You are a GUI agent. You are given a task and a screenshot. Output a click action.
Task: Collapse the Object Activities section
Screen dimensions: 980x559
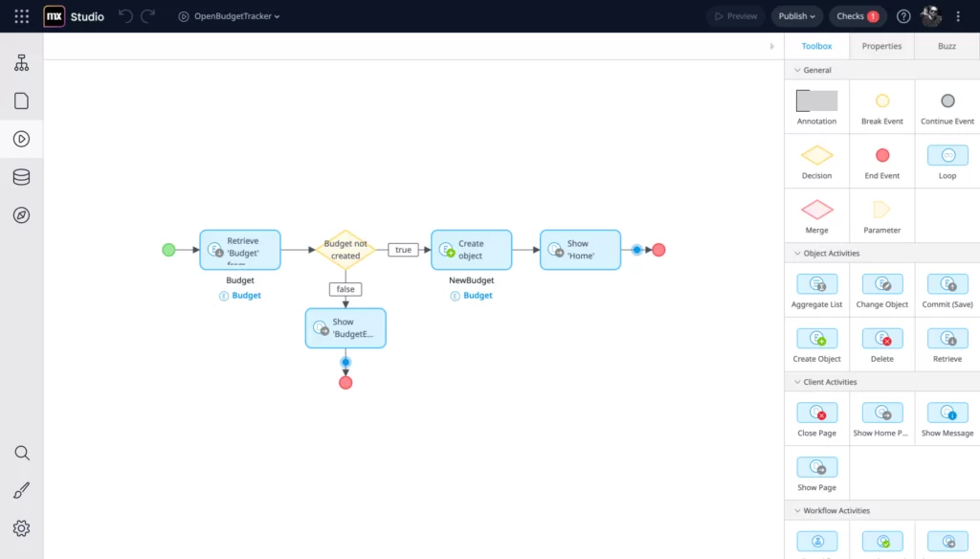[x=793, y=254]
